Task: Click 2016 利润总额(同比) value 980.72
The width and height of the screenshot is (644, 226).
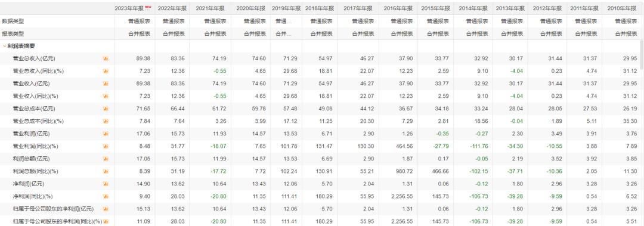Action: coord(404,171)
